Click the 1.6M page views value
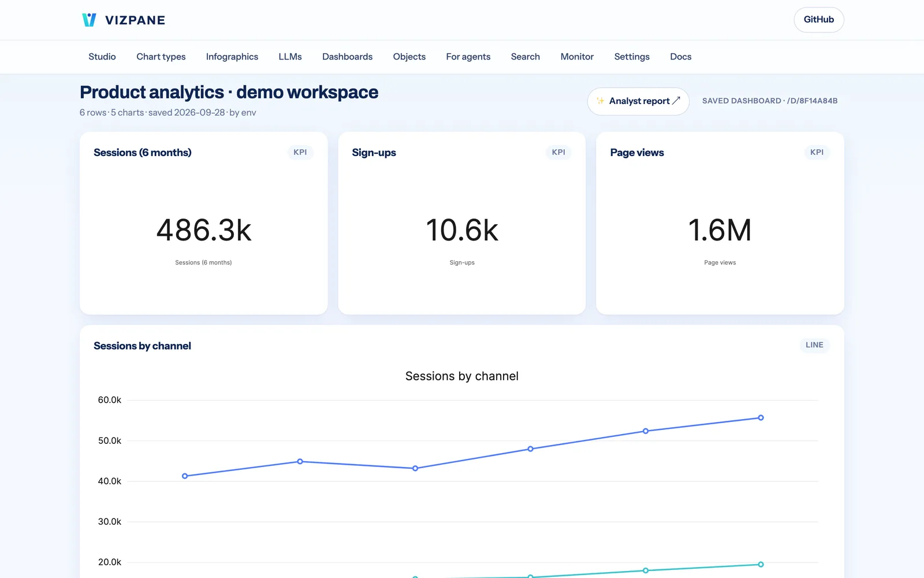924x578 pixels. [x=720, y=230]
